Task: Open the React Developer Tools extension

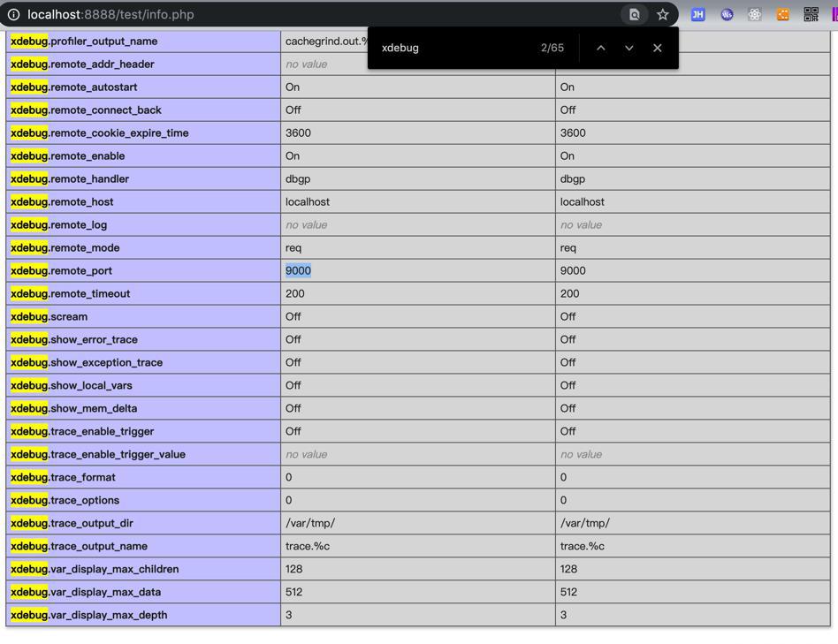Action: [x=755, y=14]
